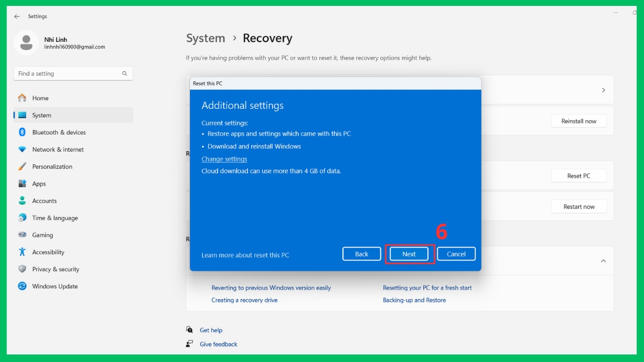Expand the top recovery option chevron
Image resolution: width=644 pixels, height=362 pixels.
click(603, 90)
